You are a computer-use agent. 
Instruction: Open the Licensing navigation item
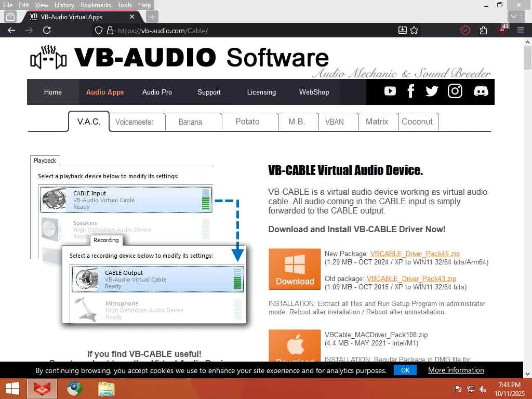[261, 92]
